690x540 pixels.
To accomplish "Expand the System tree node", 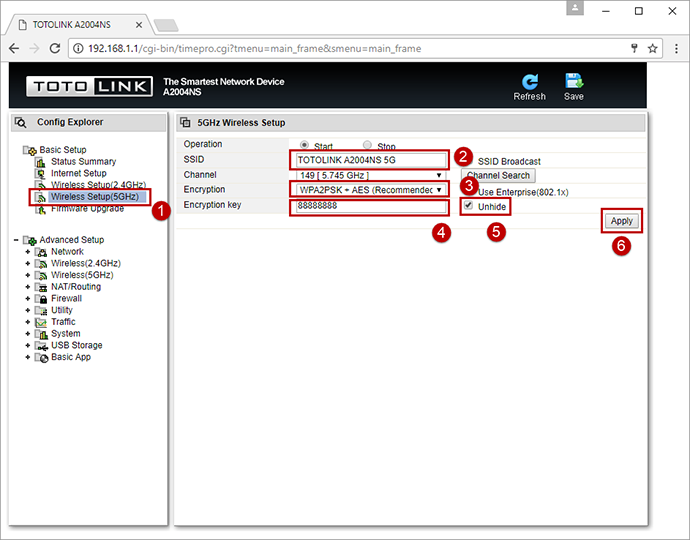I will [28, 334].
